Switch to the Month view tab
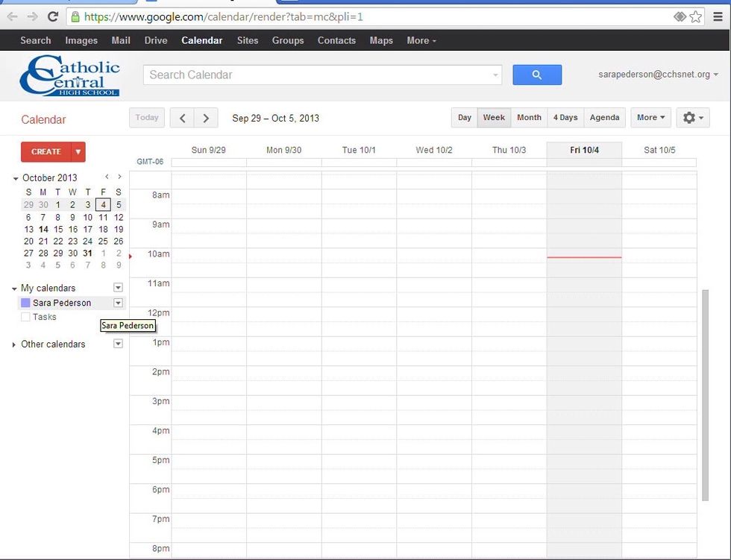The height and width of the screenshot is (560, 731). click(529, 117)
